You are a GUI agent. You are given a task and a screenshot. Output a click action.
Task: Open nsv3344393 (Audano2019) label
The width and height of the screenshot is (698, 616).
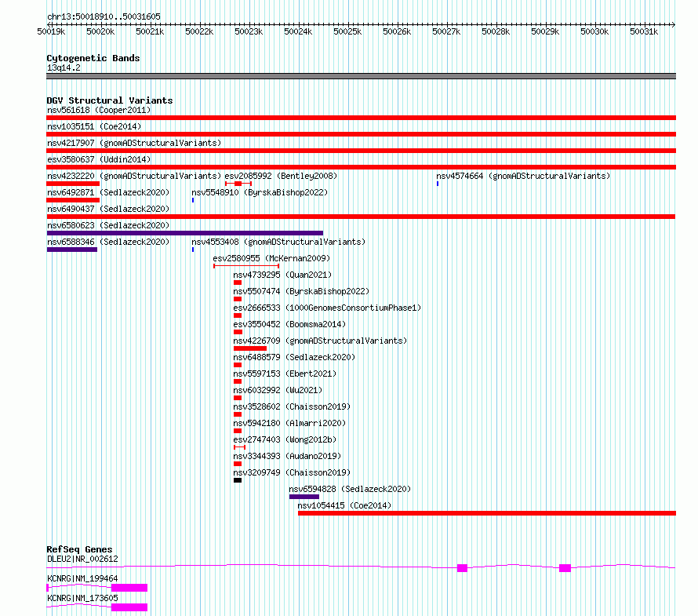tap(287, 456)
